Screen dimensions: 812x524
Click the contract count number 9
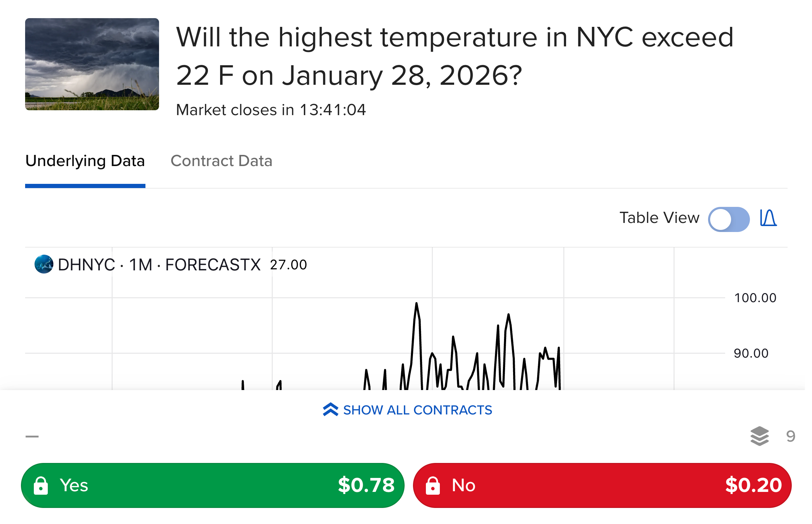(x=790, y=436)
